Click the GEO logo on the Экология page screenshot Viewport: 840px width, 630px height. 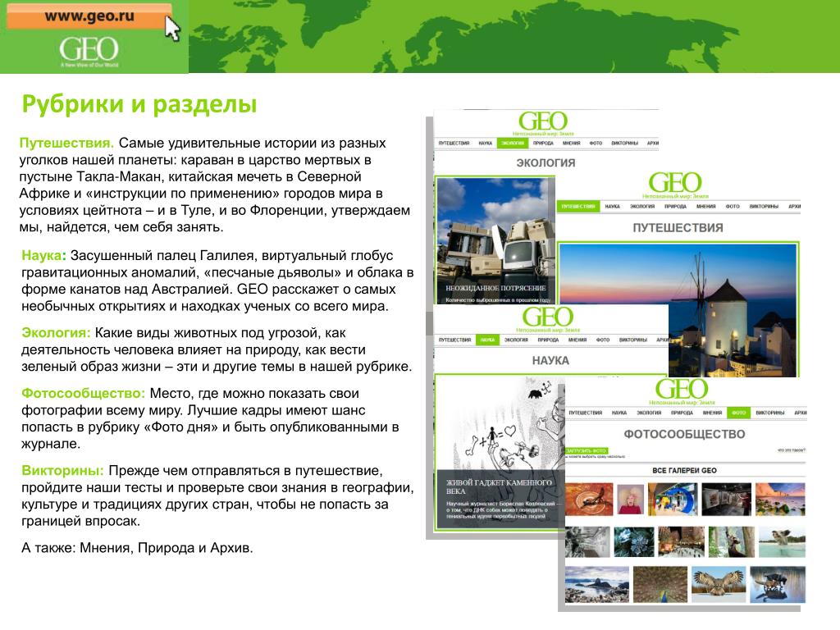point(543,121)
